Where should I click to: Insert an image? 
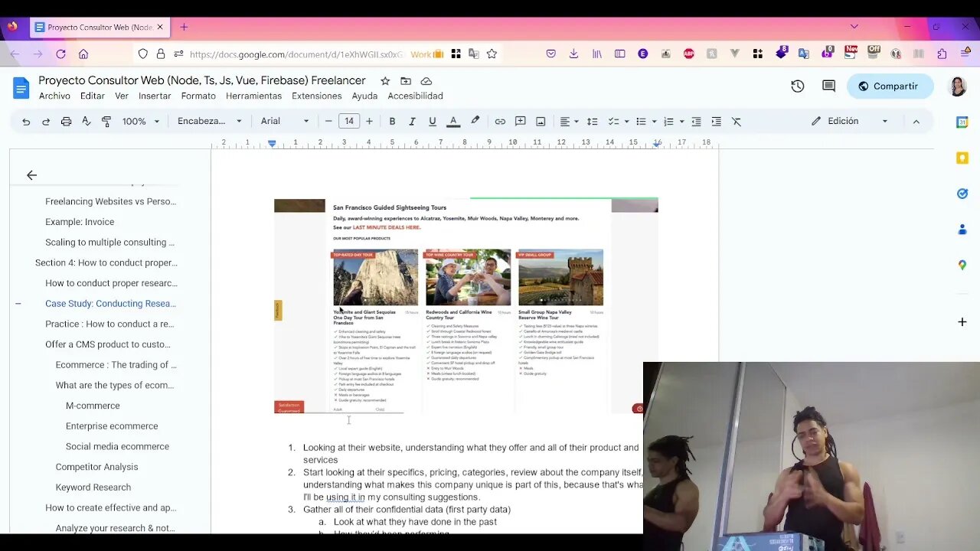click(x=541, y=122)
